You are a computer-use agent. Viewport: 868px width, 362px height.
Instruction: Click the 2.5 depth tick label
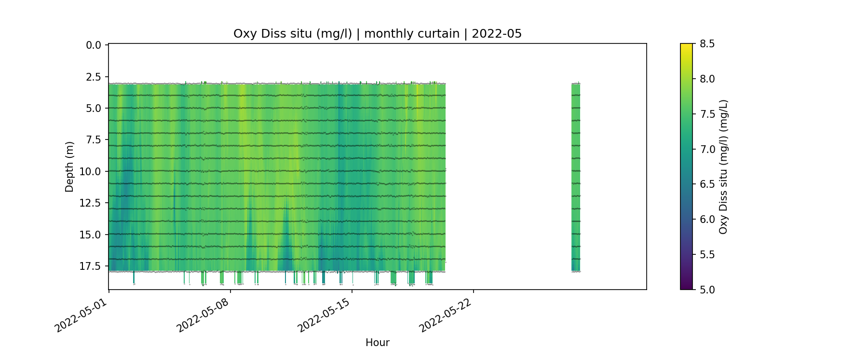(x=94, y=77)
